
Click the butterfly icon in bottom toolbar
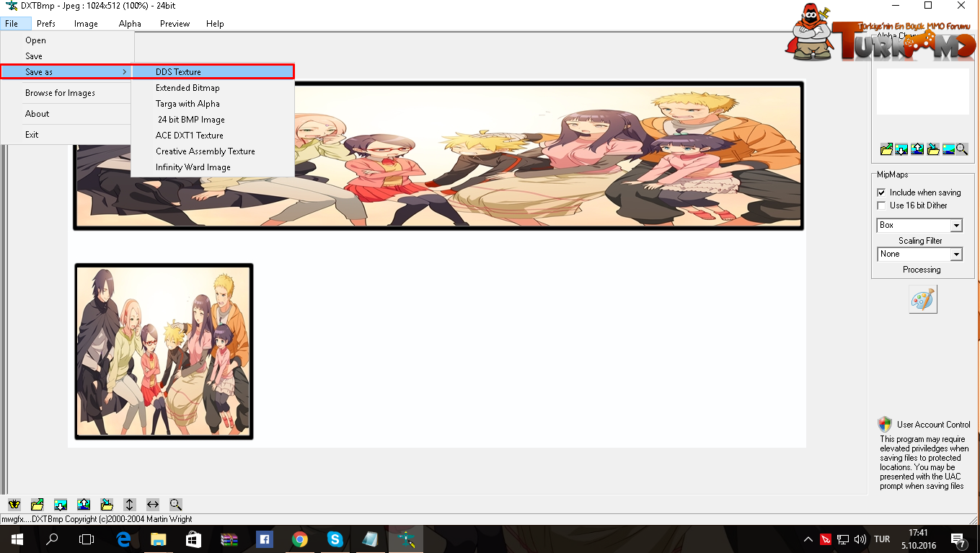[14, 505]
